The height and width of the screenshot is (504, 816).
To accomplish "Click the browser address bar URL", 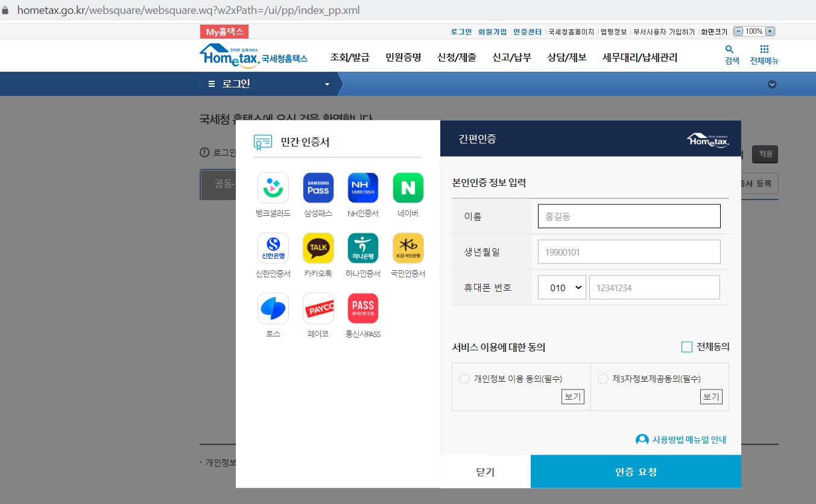I will (188, 11).
